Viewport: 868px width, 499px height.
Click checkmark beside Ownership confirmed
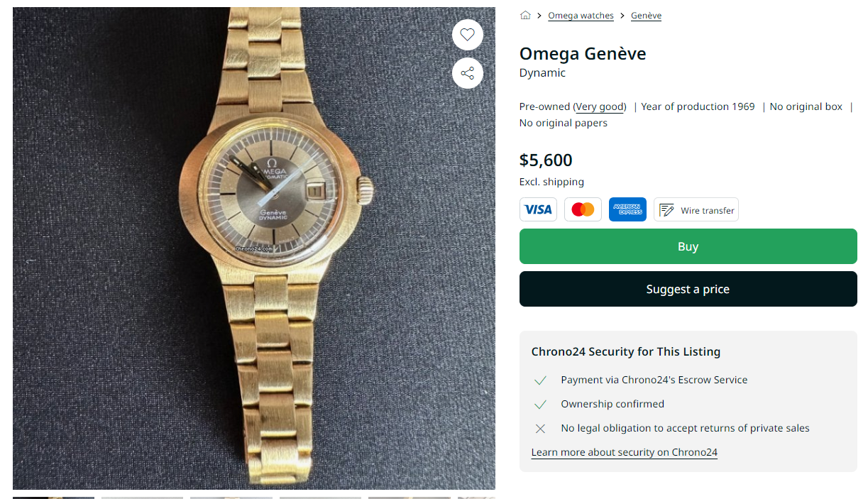(540, 405)
